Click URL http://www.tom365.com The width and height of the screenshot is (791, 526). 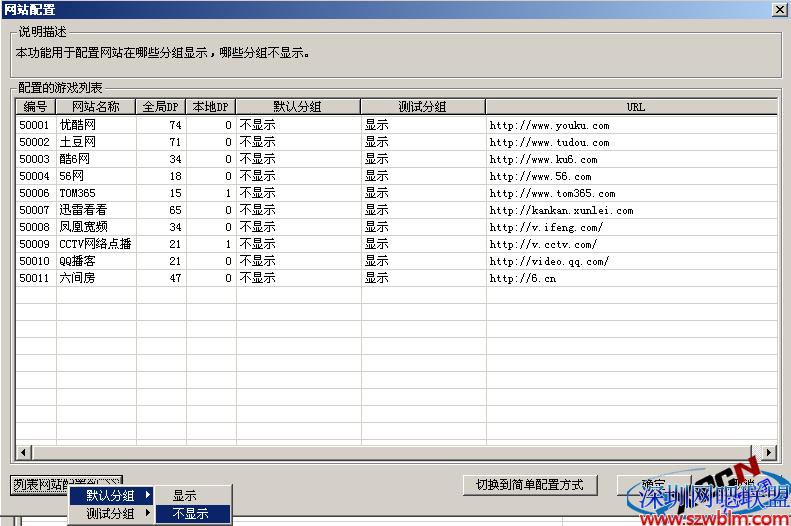coord(552,194)
